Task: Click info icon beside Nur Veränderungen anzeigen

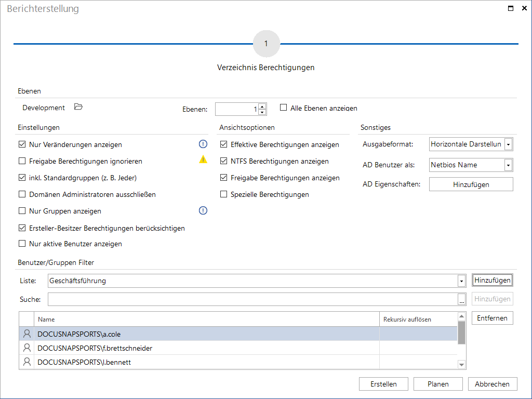Action: point(203,144)
